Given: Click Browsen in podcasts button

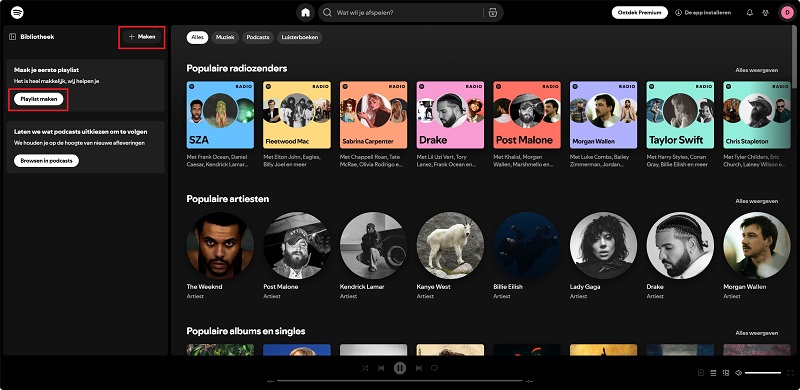Looking at the screenshot, I should 46,161.
